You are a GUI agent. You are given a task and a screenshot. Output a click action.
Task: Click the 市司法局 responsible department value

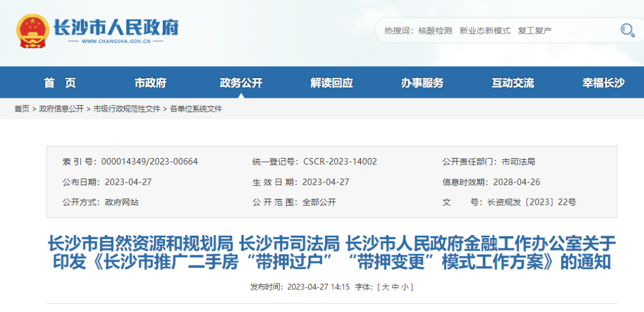(518, 162)
